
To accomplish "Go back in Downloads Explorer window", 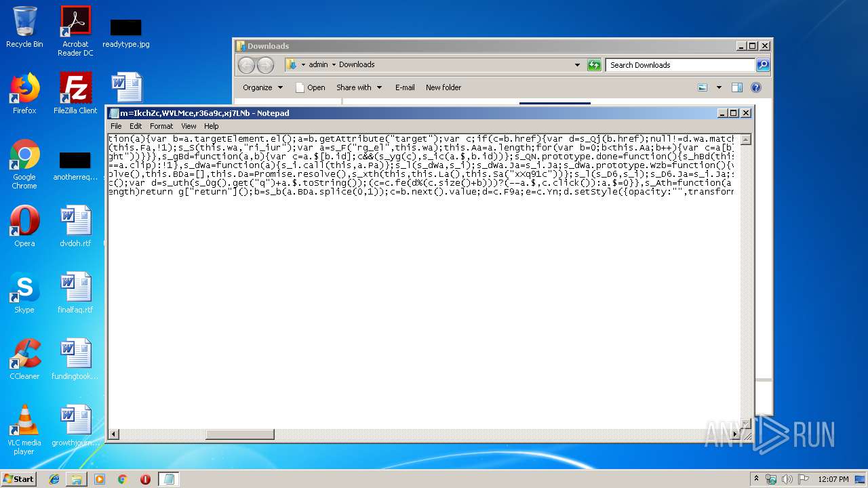I will pyautogui.click(x=246, y=65).
